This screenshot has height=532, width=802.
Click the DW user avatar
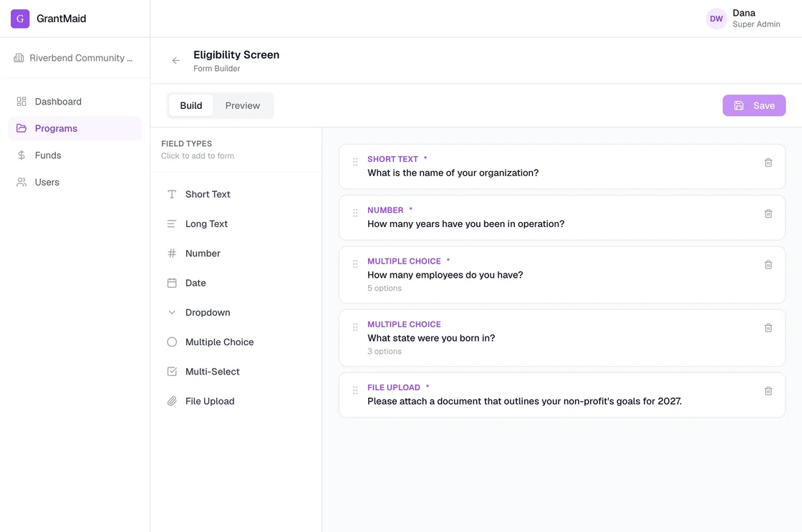point(716,19)
